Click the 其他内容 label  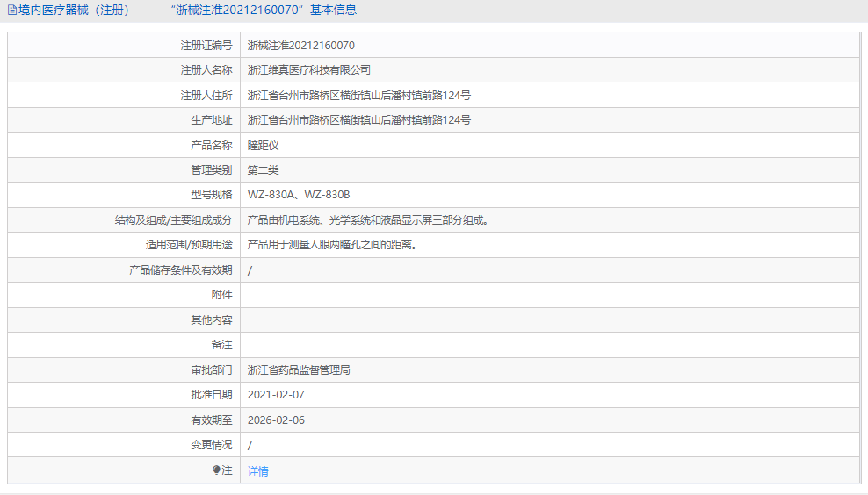(x=212, y=320)
